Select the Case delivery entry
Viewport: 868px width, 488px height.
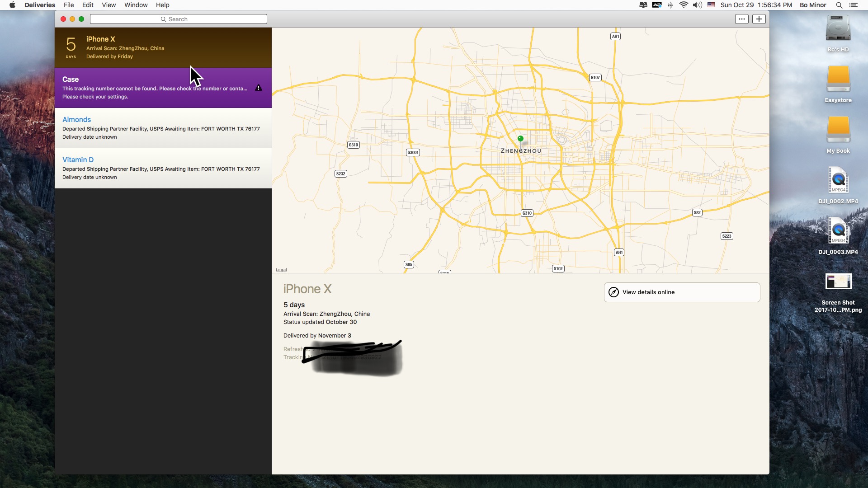point(163,88)
